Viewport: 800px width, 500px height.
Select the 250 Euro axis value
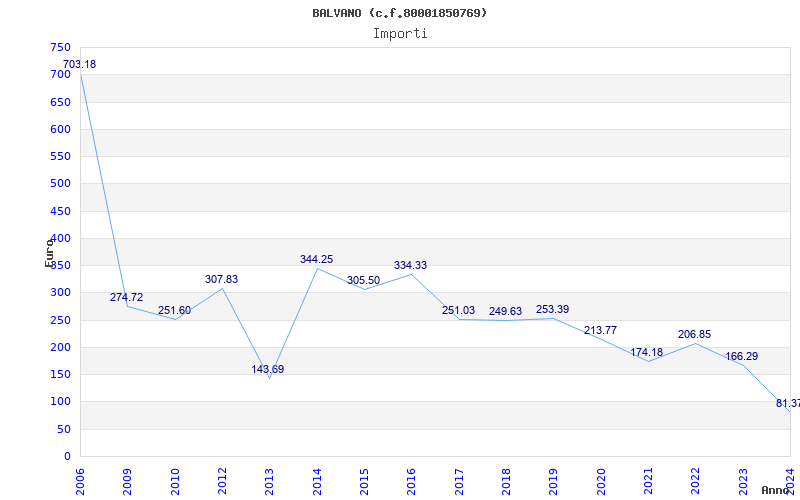(60, 320)
